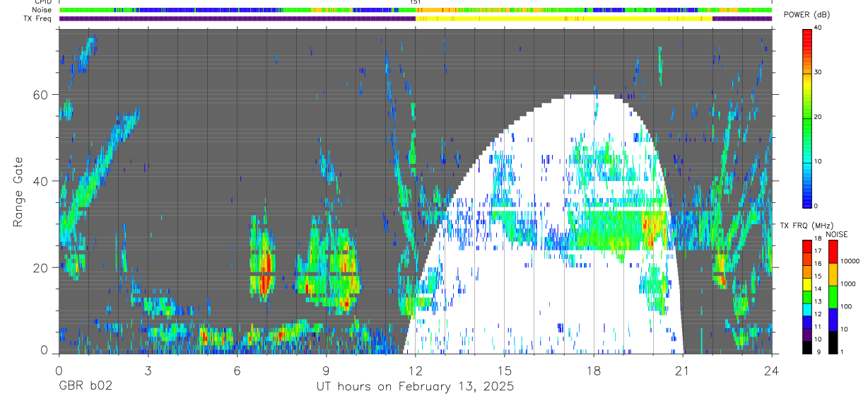This screenshot has height=401, width=868.
Task: Click the purple swatch in TX FRQ legend
Action: [x=807, y=335]
